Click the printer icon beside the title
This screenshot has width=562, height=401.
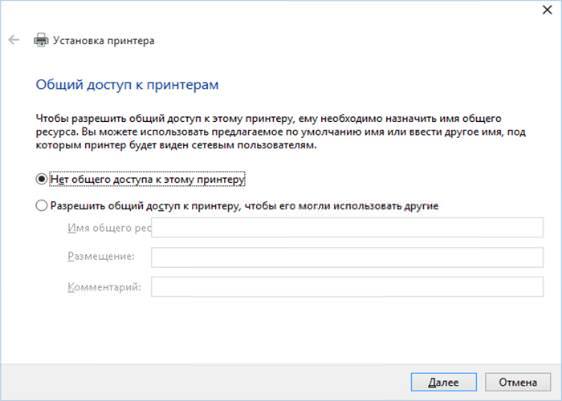coord(41,40)
